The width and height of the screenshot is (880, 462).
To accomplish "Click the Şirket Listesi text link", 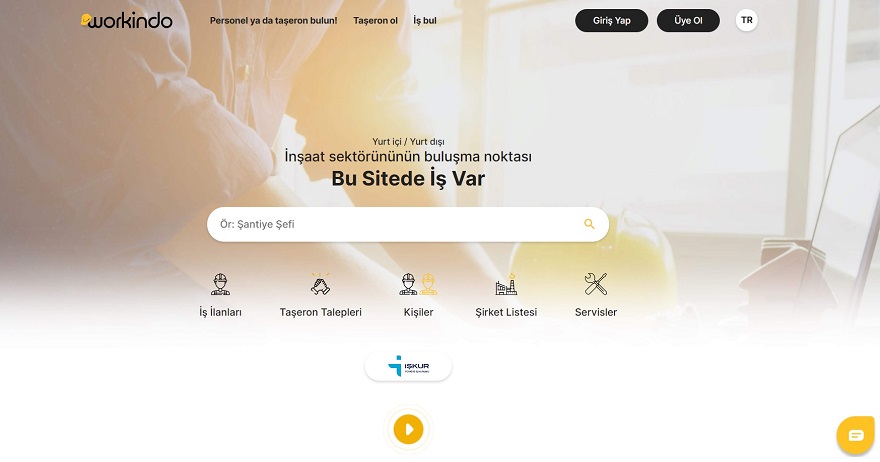I will click(506, 312).
